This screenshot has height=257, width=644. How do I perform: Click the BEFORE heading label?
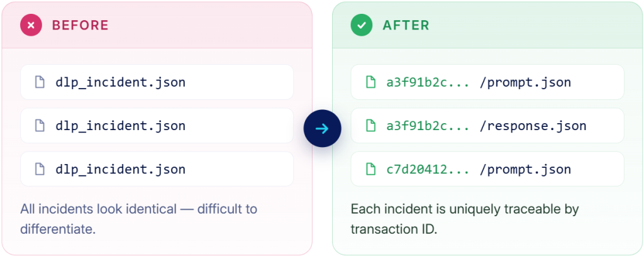point(80,26)
